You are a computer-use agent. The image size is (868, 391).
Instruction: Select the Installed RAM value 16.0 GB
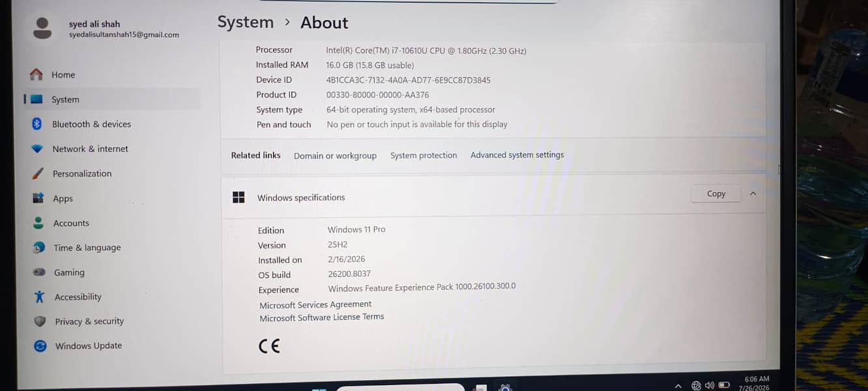coord(370,65)
